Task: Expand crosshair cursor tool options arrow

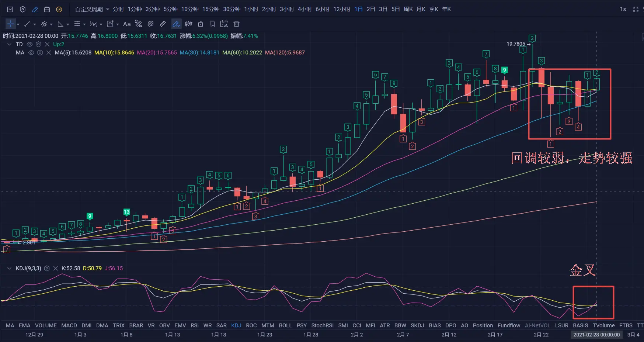Action: [18, 24]
